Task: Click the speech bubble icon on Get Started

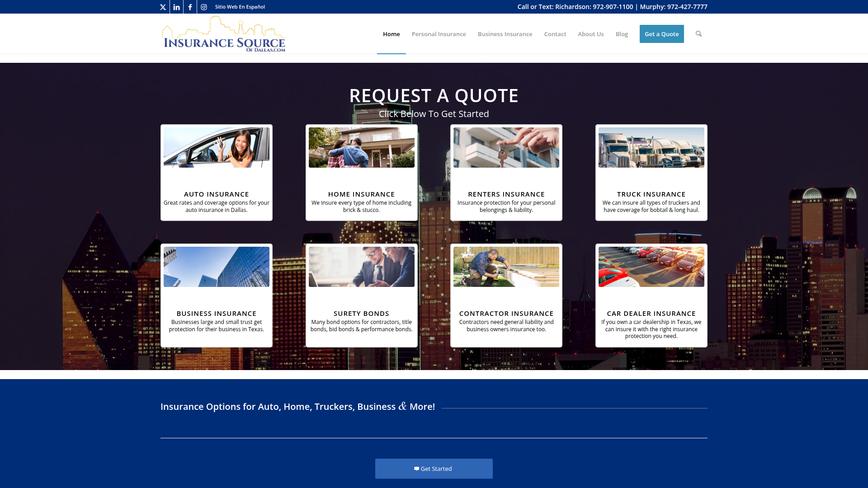Action: (x=416, y=469)
